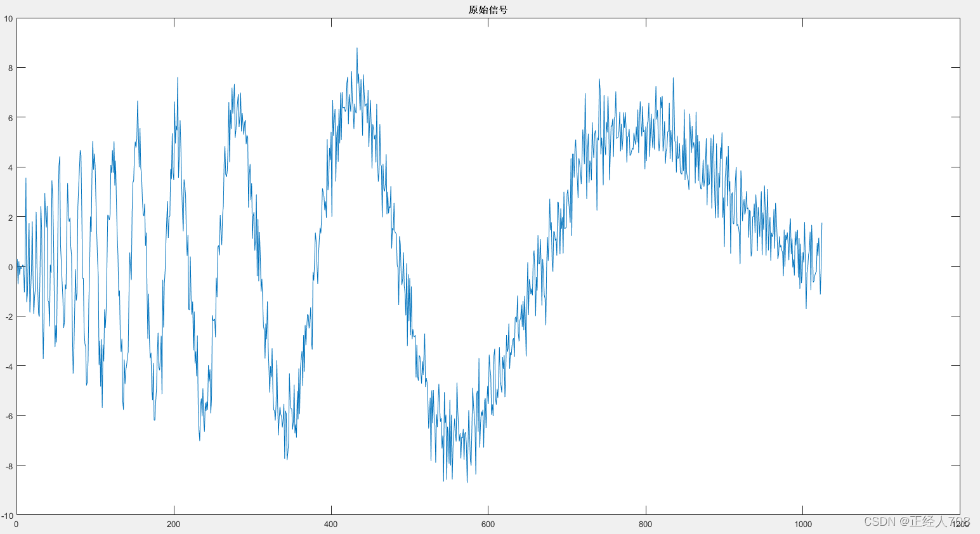Click the y-axis tick label -2

point(9,316)
